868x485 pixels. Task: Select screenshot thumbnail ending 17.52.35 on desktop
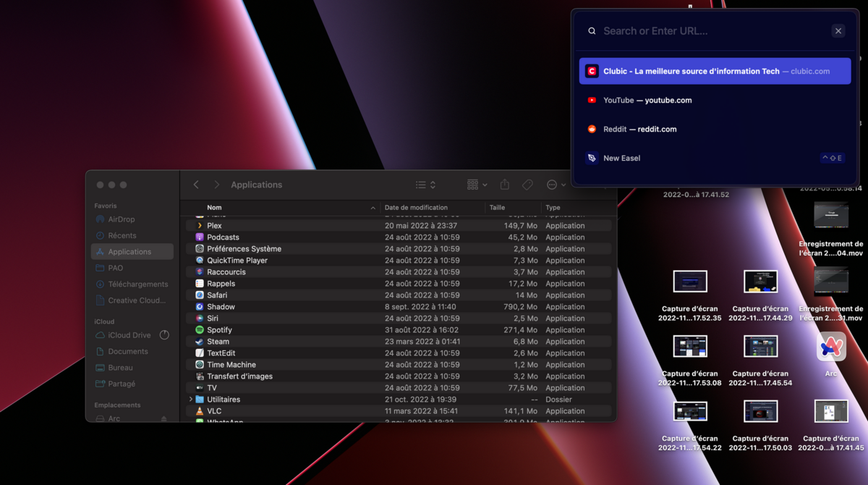pos(690,281)
